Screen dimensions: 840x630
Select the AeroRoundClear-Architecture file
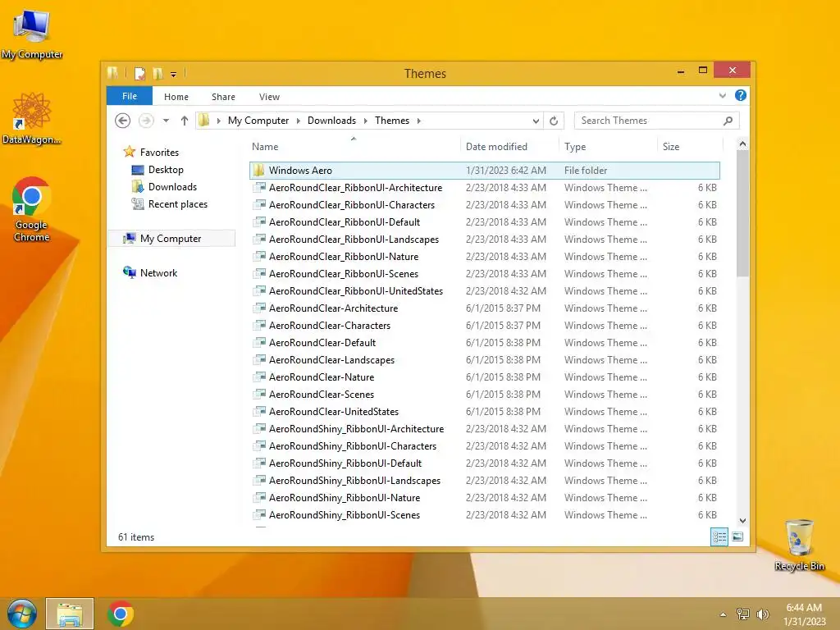tap(484, 308)
